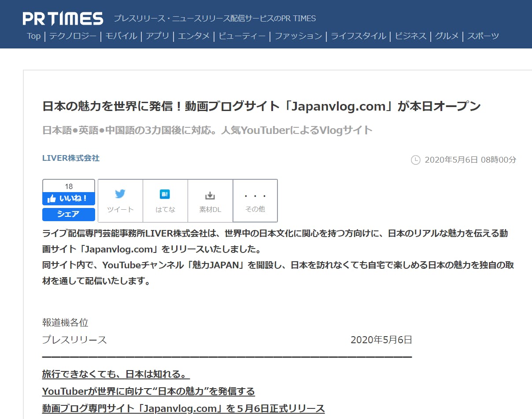The width and height of the screenshot is (532, 419).
Task: Click the article headline about Japanvlog.com
Action: [x=261, y=106]
